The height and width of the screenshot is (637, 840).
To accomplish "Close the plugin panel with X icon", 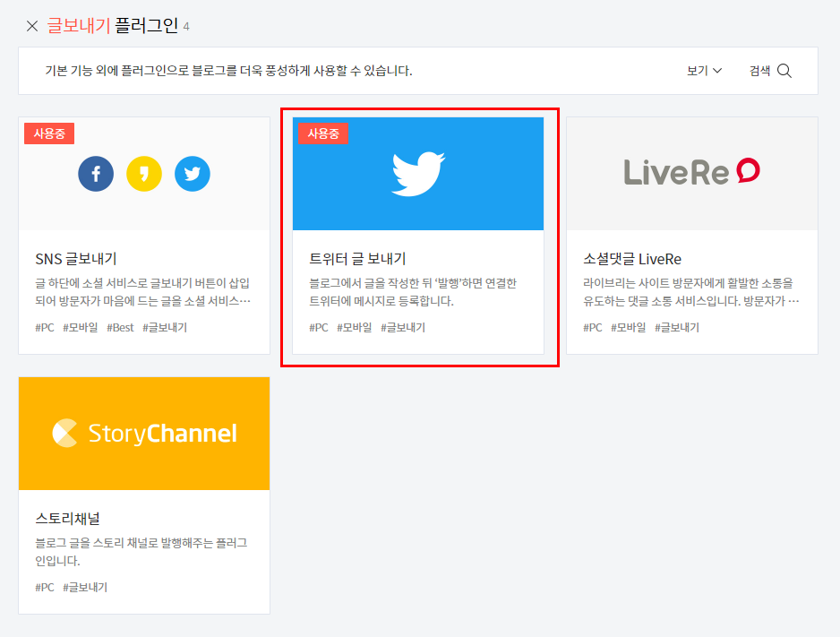I will click(x=32, y=26).
